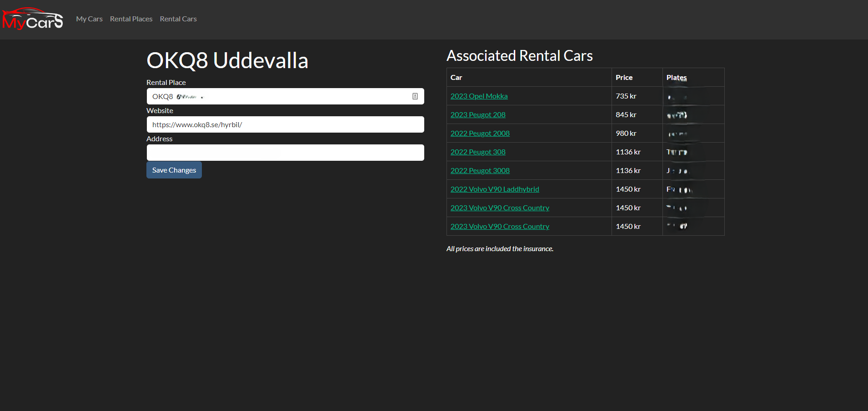
Task: Select the plate cell for Volvo V90 Laddhybrid
Action: 693,189
